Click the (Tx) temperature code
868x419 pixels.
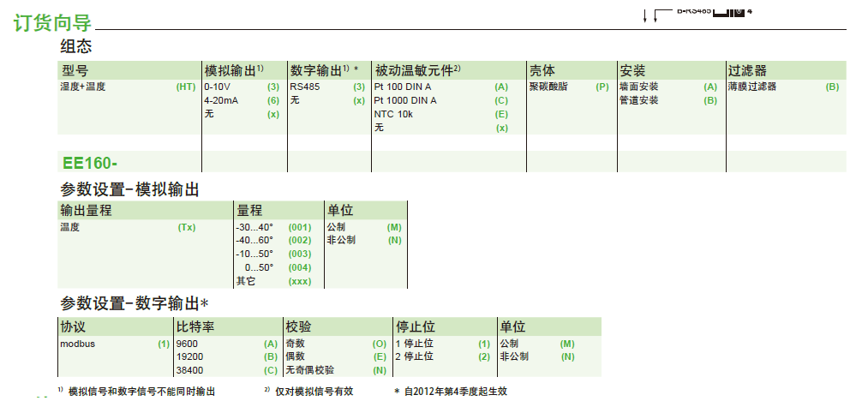tap(187, 227)
